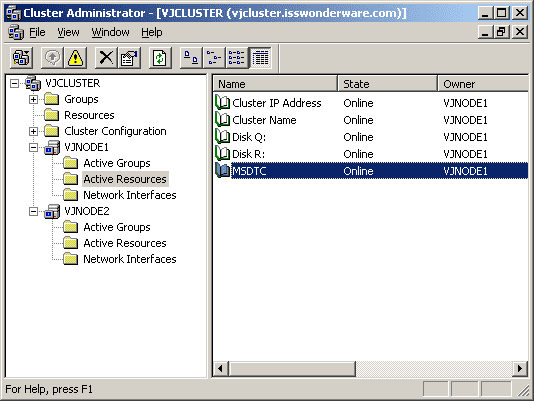Viewport: 534px width, 401px height.
Task: Click the Open Connection to Cluster toolbar icon
Action: tap(21, 58)
